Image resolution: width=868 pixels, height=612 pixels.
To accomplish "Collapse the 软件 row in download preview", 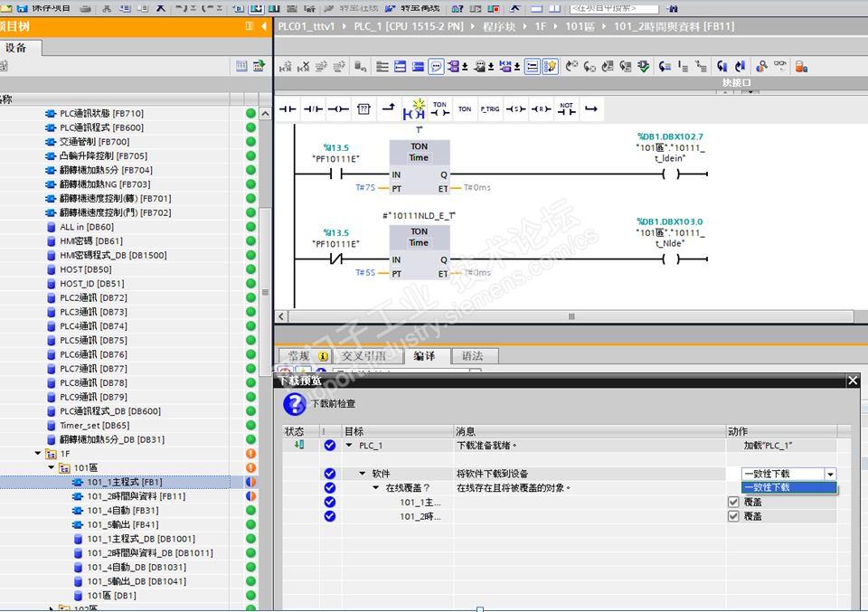I will coord(363,474).
